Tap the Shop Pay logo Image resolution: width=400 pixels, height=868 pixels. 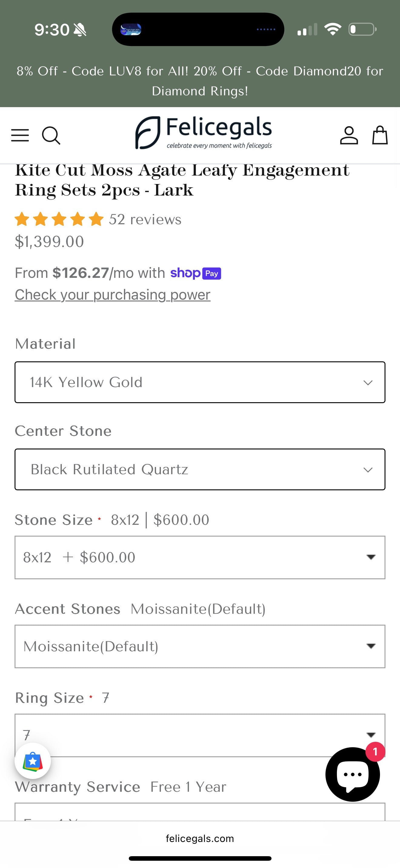196,273
